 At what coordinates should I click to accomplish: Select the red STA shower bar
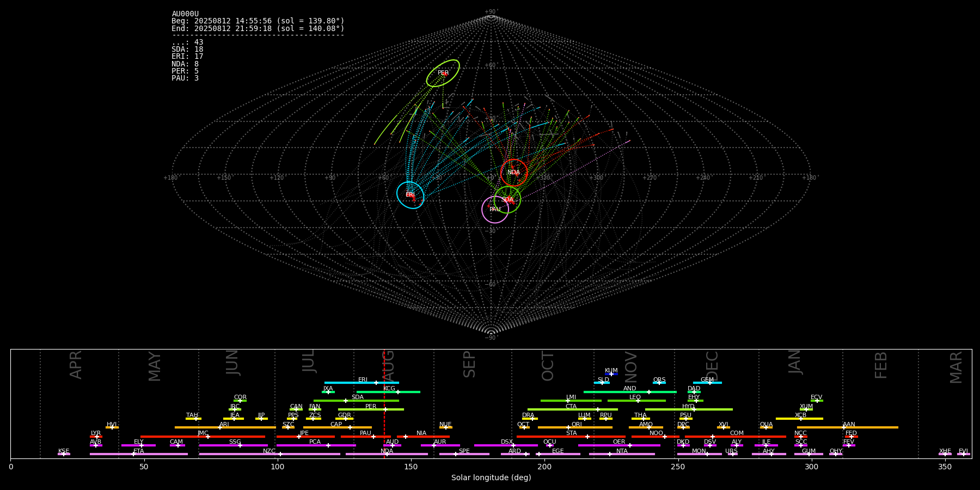[571, 437]
